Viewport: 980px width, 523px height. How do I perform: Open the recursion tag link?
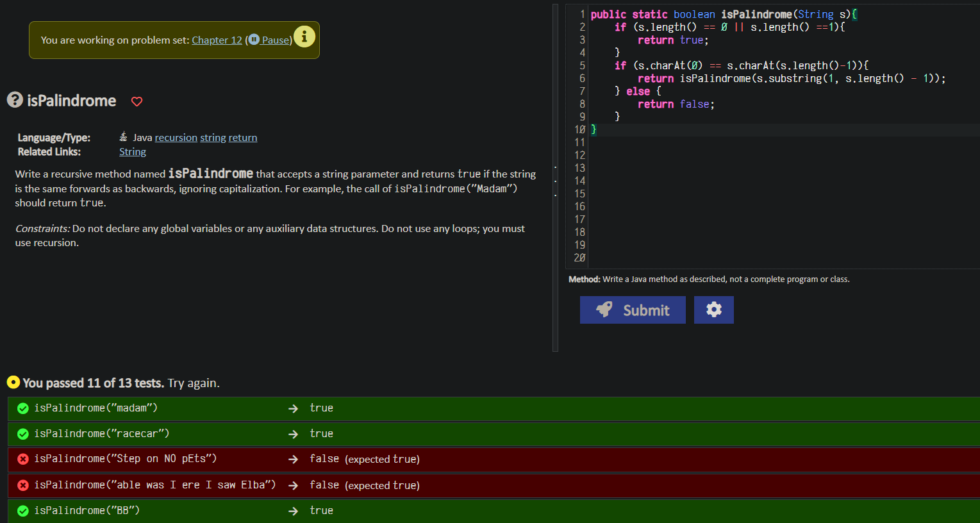(176, 137)
